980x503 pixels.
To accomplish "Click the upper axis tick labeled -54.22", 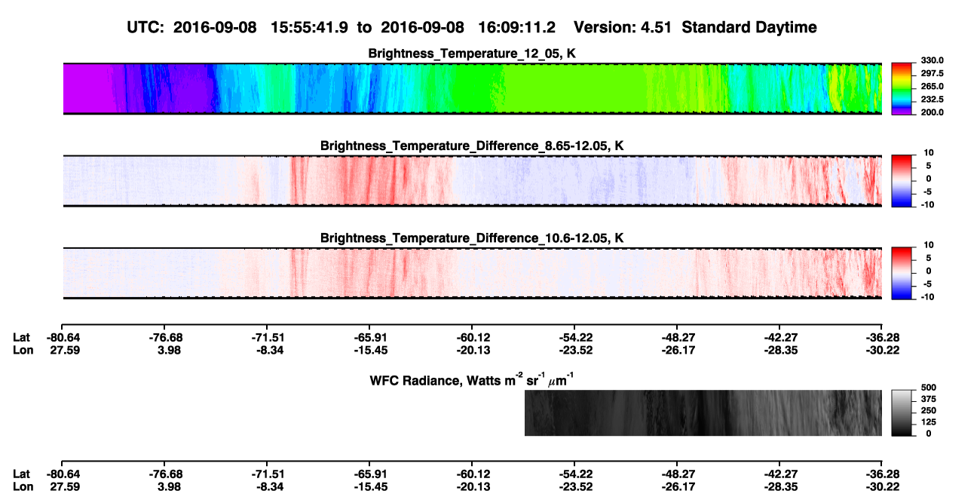I will [x=574, y=337].
